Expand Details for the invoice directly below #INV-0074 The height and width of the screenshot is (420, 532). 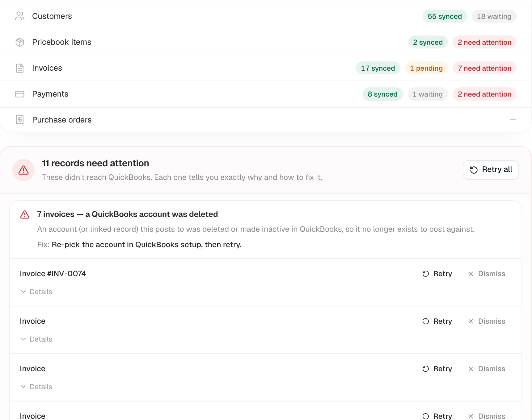click(x=36, y=339)
